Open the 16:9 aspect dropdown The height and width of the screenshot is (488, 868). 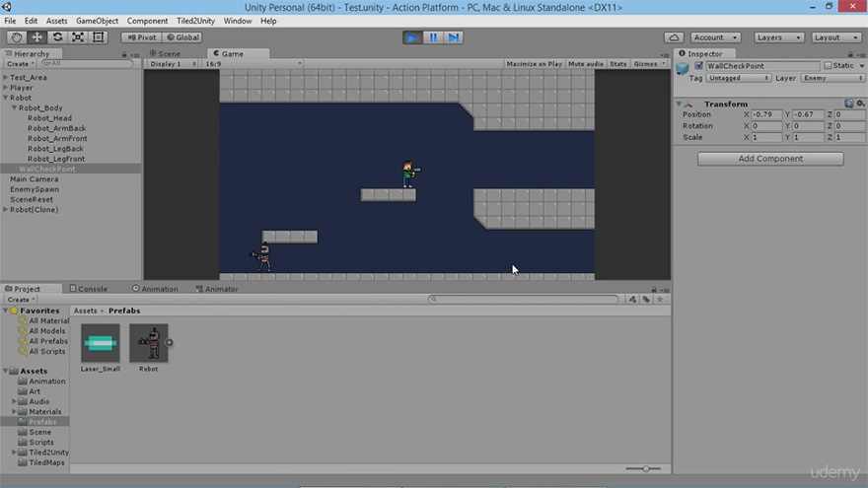[x=253, y=64]
